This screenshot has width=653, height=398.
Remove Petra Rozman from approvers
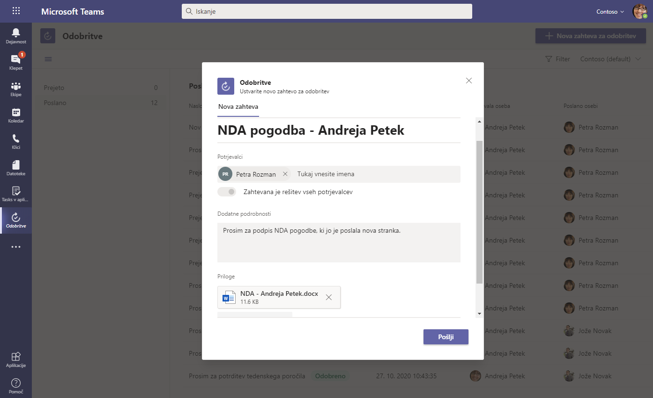285,174
